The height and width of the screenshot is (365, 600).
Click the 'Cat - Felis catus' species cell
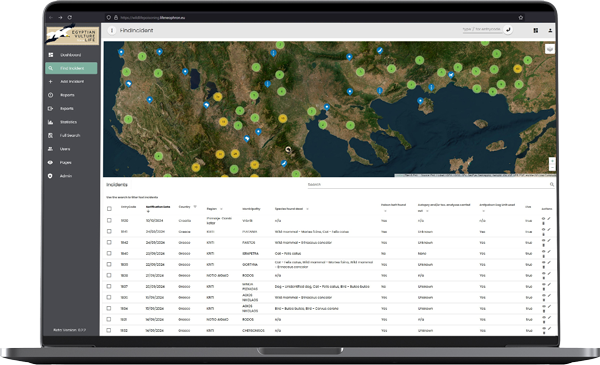coord(288,253)
